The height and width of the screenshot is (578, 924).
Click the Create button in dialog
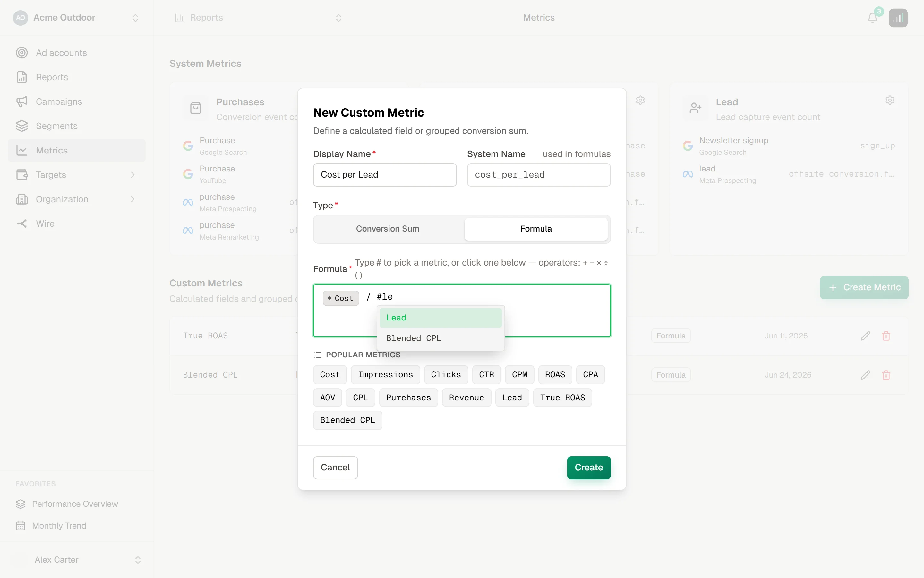589,468
